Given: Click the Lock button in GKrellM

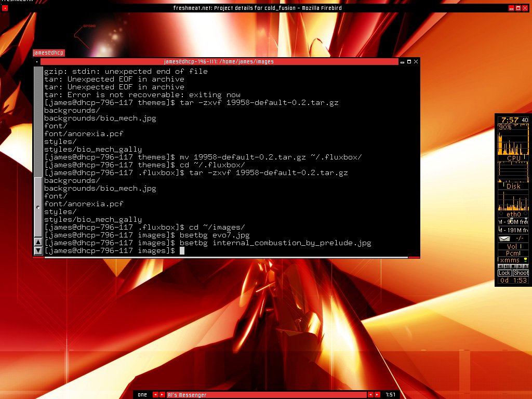Looking at the screenshot, I should click(x=504, y=273).
